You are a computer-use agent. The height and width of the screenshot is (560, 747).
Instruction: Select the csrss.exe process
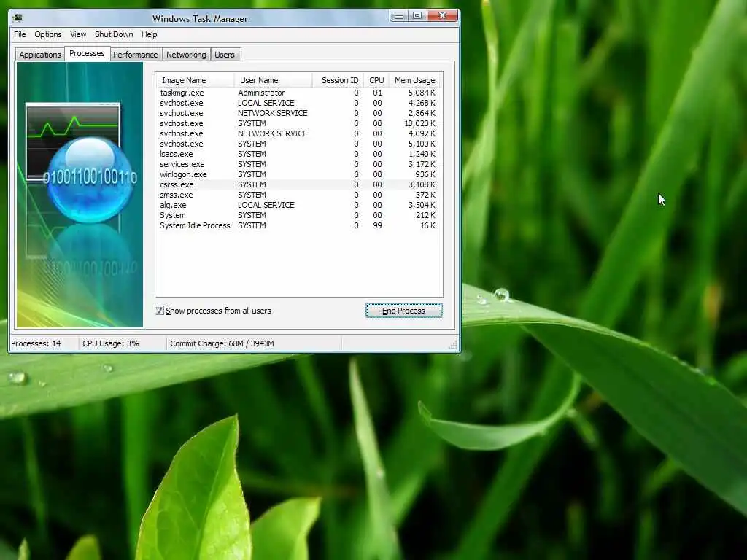tap(298, 184)
